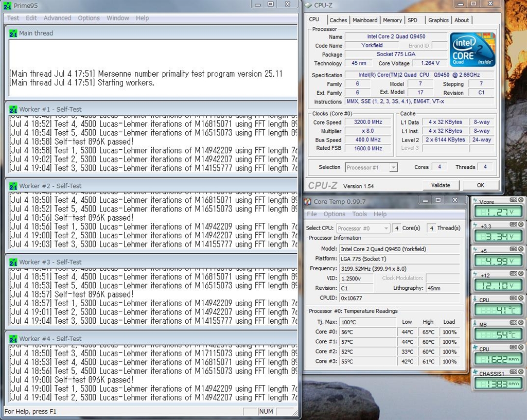Click the NUM indicator in Prime95 status bar

pyautogui.click(x=266, y=412)
